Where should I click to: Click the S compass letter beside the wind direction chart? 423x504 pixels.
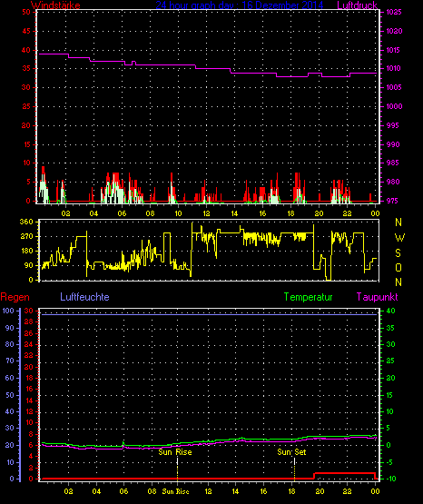point(398,253)
